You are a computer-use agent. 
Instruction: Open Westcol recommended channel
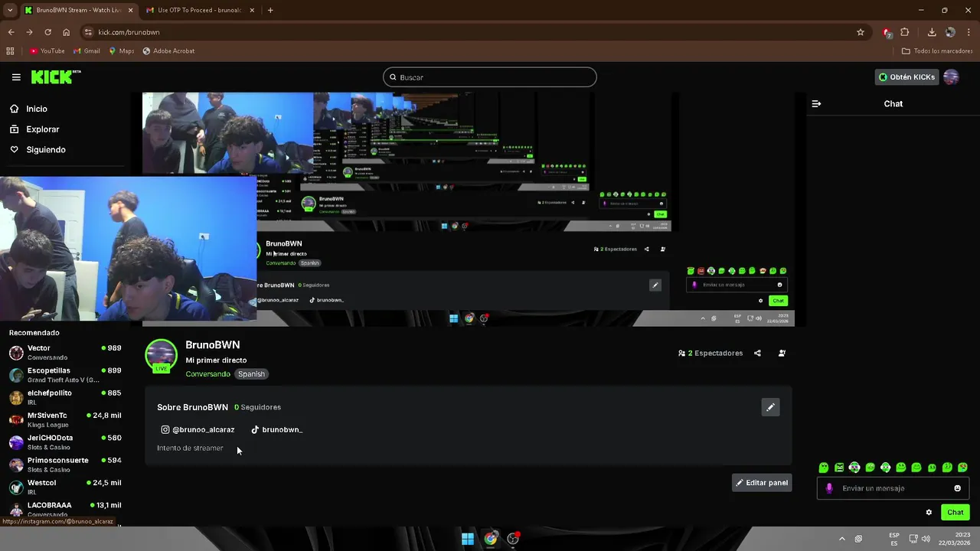click(65, 487)
